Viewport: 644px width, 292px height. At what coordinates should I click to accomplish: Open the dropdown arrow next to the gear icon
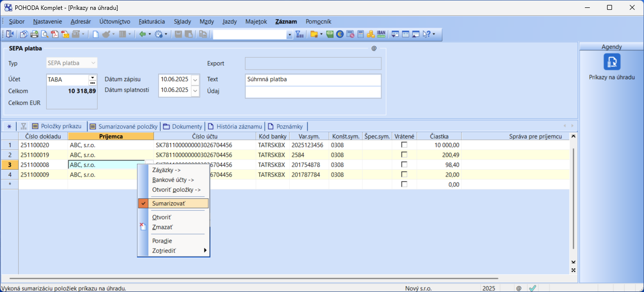coord(166,34)
